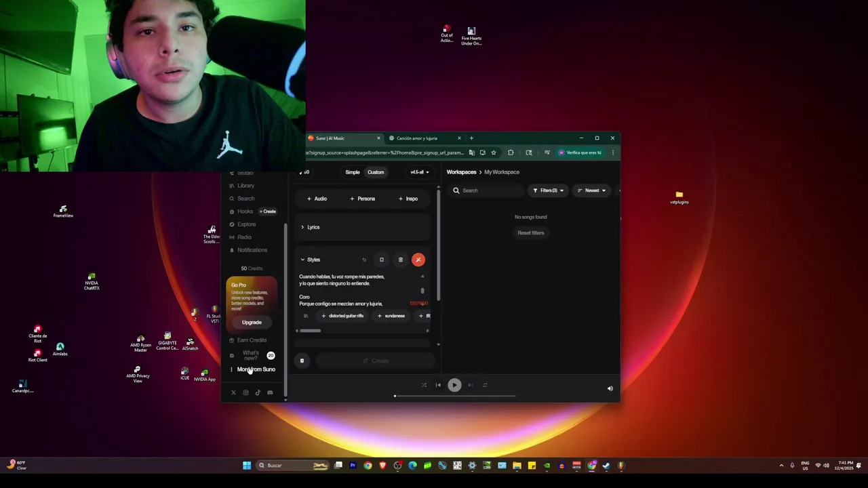Viewport: 868px width, 488px height.
Task: Click the workspace Search field
Action: pos(485,190)
